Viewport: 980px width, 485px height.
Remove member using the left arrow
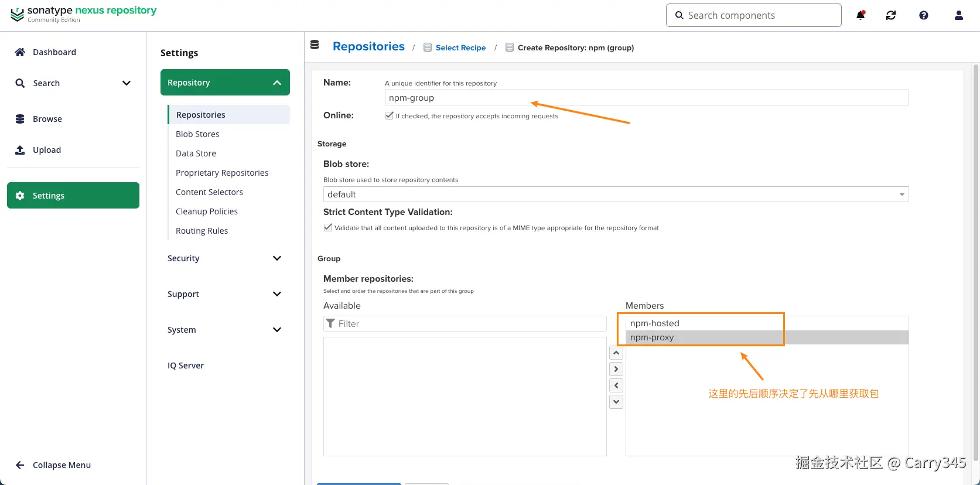coord(616,385)
